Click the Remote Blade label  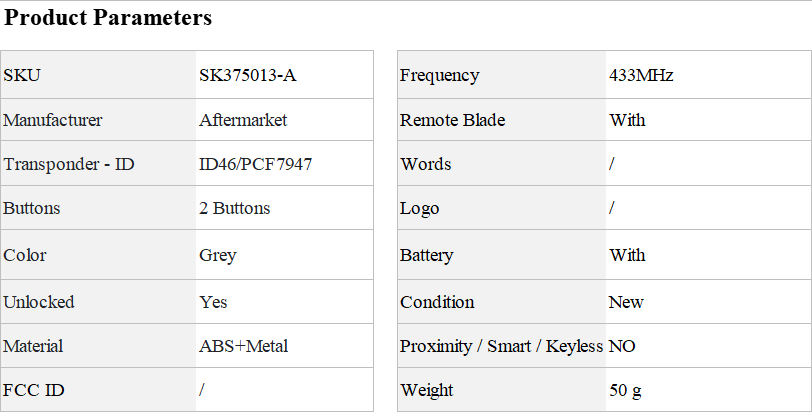click(x=453, y=120)
